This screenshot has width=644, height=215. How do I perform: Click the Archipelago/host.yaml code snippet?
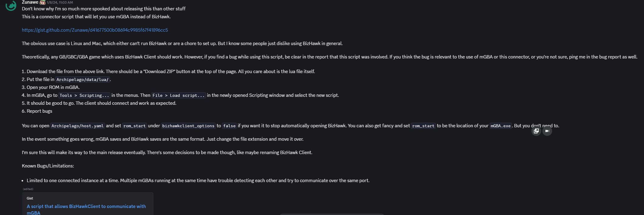coord(78,126)
